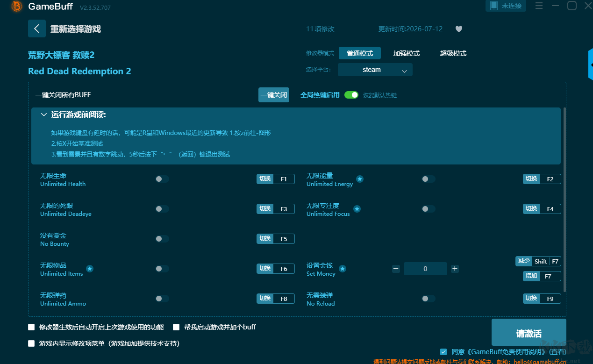Screen dimensions: 593x364
Task: Click the star badge next to Unlimited Items
Action: 90,269
